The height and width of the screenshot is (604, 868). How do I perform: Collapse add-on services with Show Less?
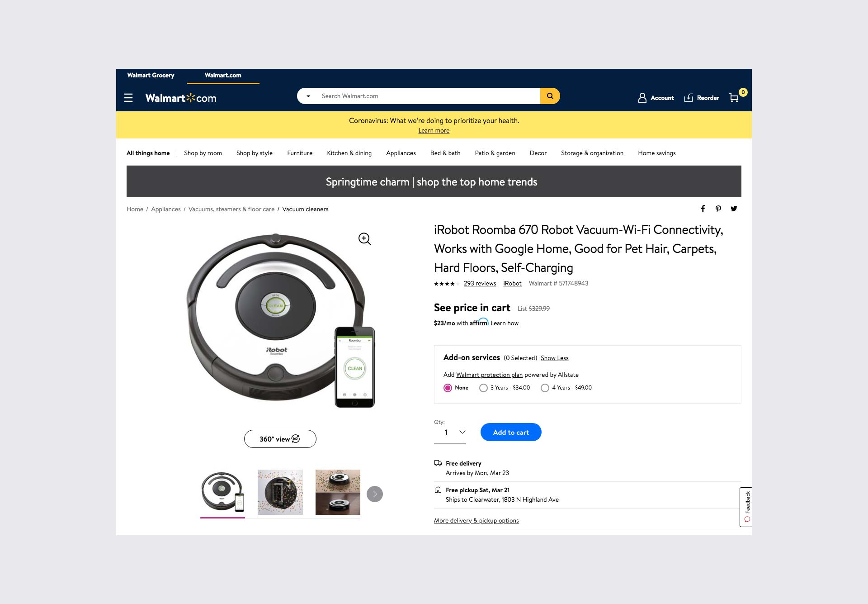tap(554, 358)
